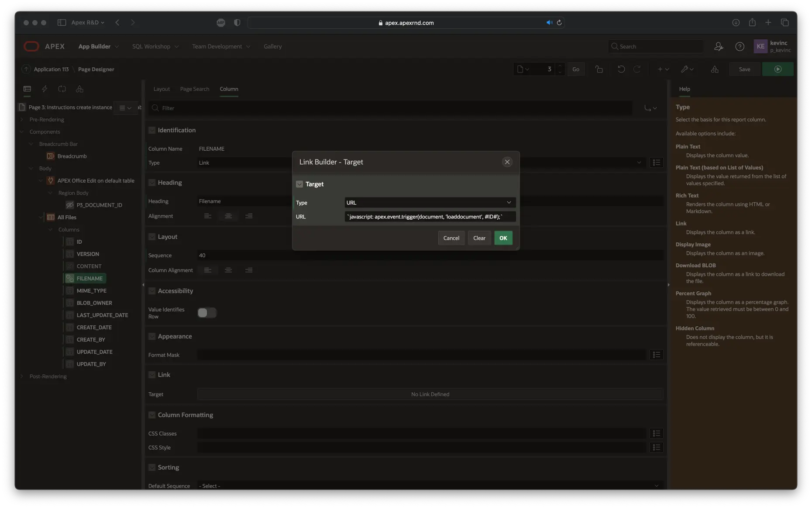Click the Page Finder document icon
The width and height of the screenshot is (812, 508).
[523, 69]
